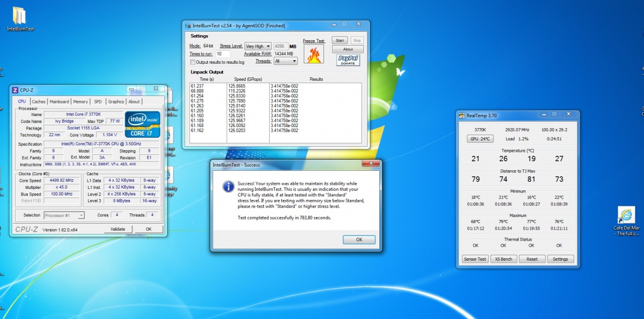Select the SPD tab

pos(98,101)
